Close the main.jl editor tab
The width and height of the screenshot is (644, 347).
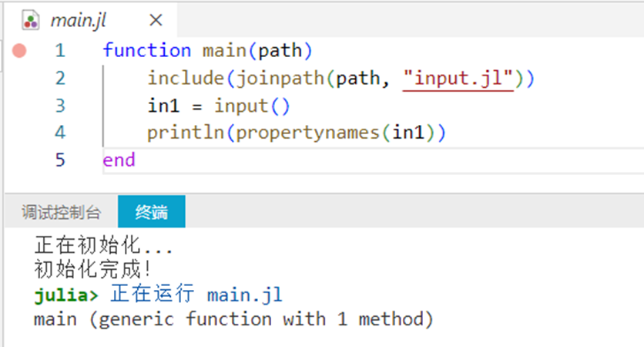click(x=156, y=20)
